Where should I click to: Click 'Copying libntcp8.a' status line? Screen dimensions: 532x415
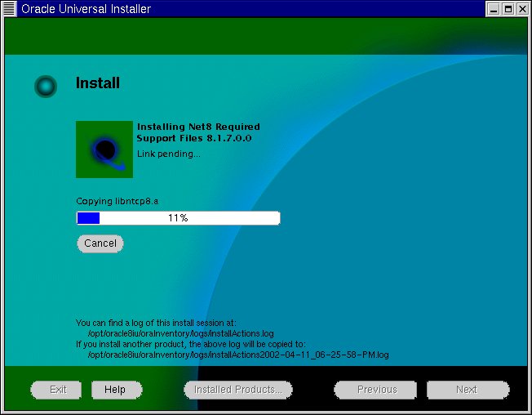coord(117,202)
